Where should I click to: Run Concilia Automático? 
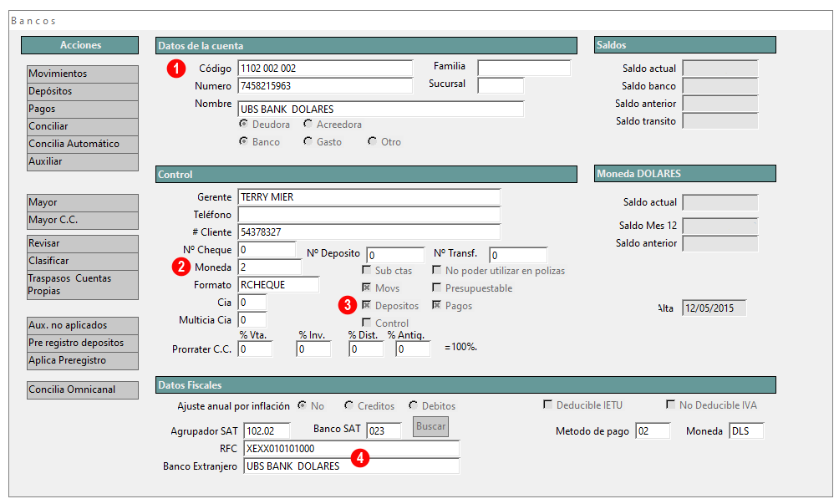(83, 145)
